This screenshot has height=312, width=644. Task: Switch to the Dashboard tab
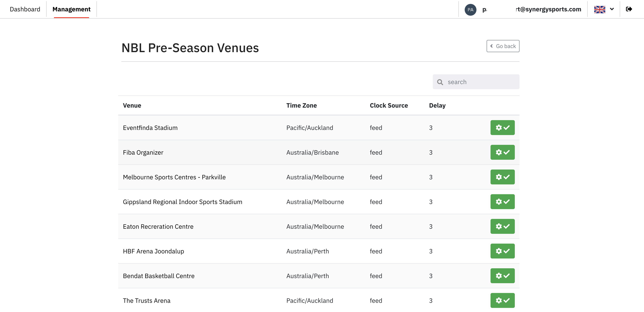click(x=25, y=9)
